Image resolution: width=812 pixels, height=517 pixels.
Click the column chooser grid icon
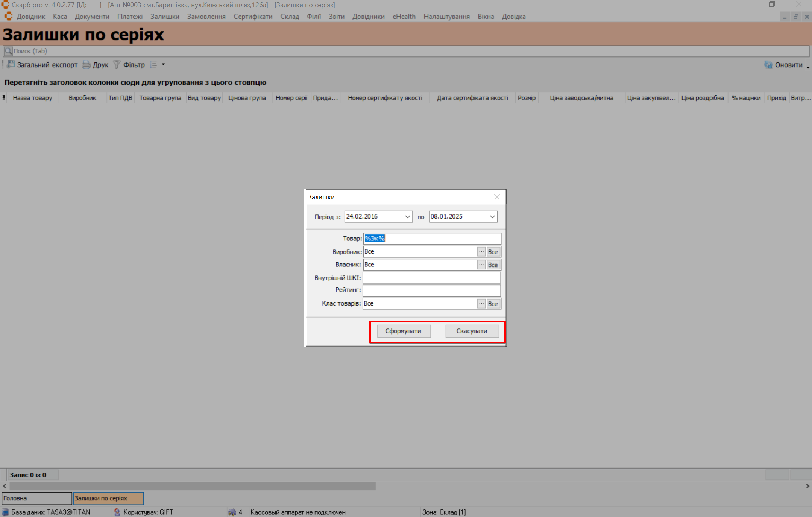[x=3, y=98]
